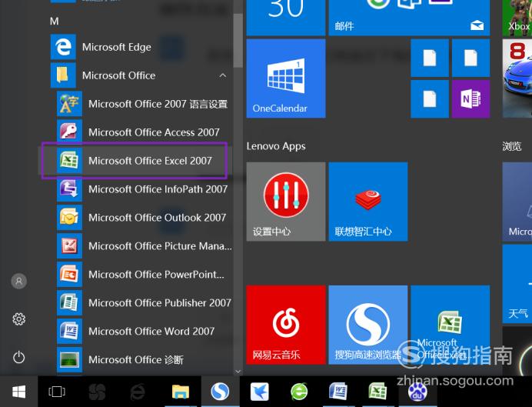Screen dimensions: 532x407
Task: Open the Microsoft Office Excel pinned tile
Action: pos(451,325)
